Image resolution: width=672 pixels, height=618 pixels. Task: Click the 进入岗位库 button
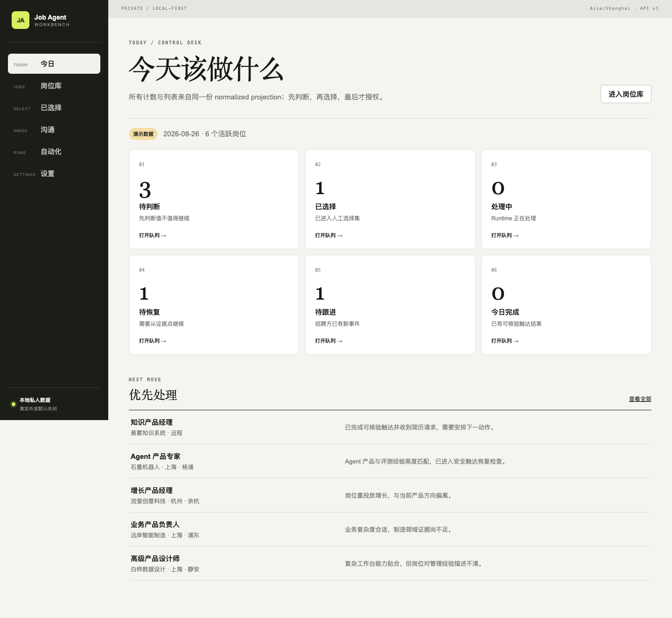pos(626,94)
